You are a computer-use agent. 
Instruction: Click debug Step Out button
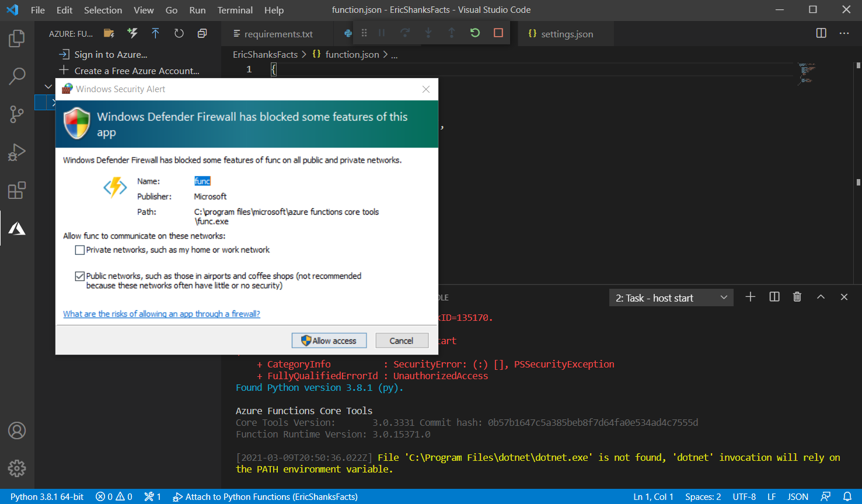[452, 33]
